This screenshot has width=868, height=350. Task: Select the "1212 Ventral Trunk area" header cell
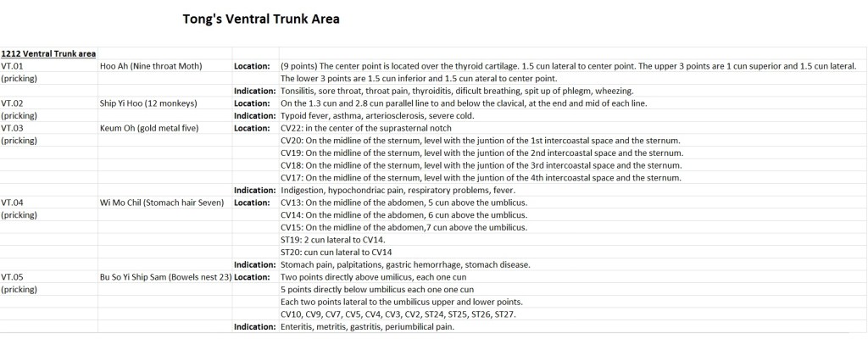point(48,53)
